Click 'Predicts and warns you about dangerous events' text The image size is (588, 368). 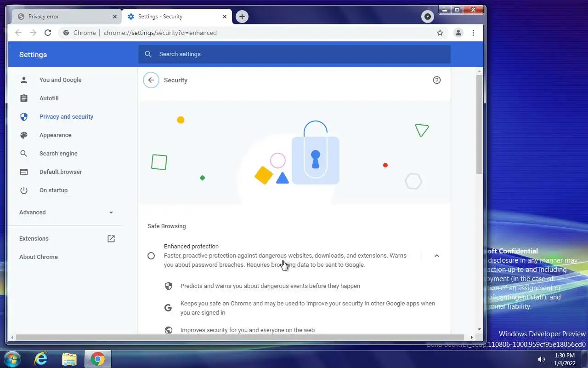pyautogui.click(x=270, y=286)
